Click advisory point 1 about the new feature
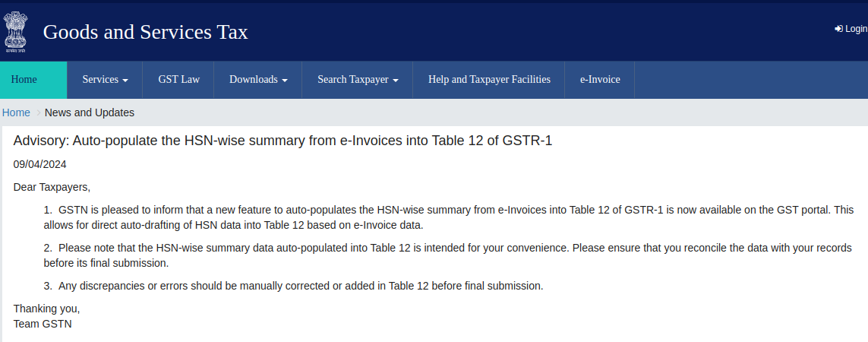The image size is (868, 342). pyautogui.click(x=448, y=217)
